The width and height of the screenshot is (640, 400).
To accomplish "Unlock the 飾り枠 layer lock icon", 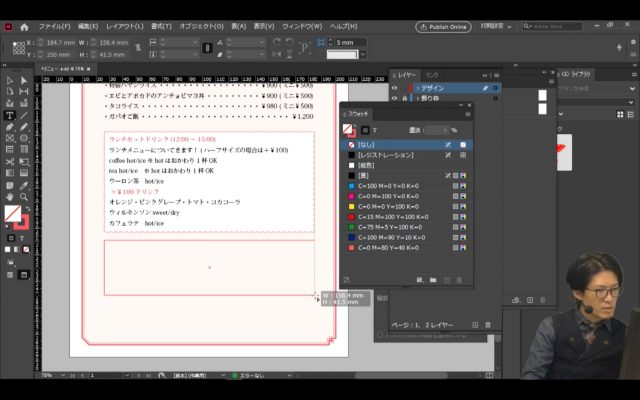I will [404, 98].
